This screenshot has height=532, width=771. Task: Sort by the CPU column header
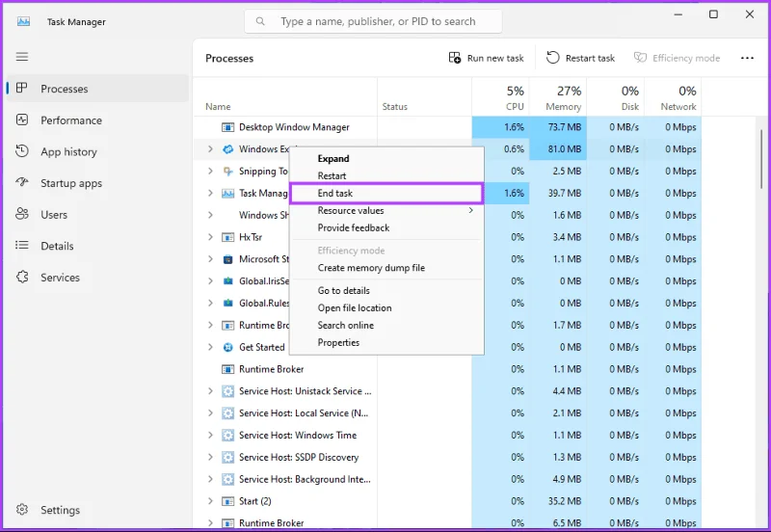click(x=500, y=97)
